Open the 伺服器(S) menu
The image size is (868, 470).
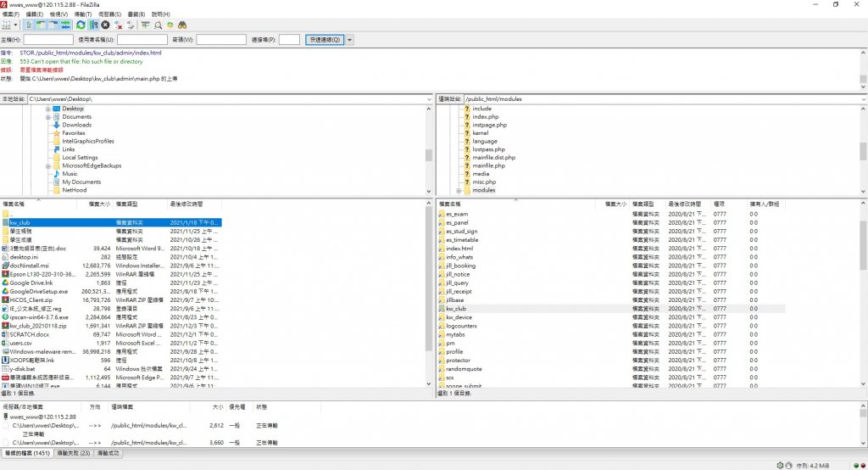109,14
